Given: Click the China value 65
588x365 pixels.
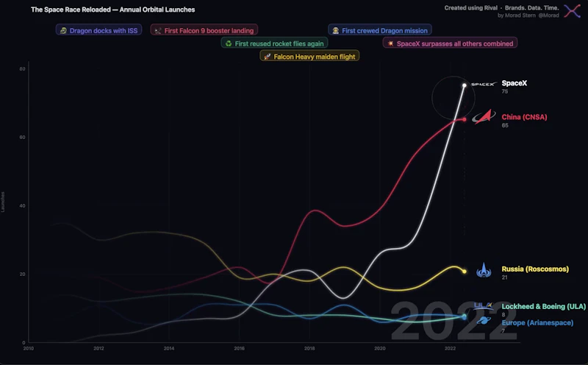Looking at the screenshot, I should coord(505,125).
